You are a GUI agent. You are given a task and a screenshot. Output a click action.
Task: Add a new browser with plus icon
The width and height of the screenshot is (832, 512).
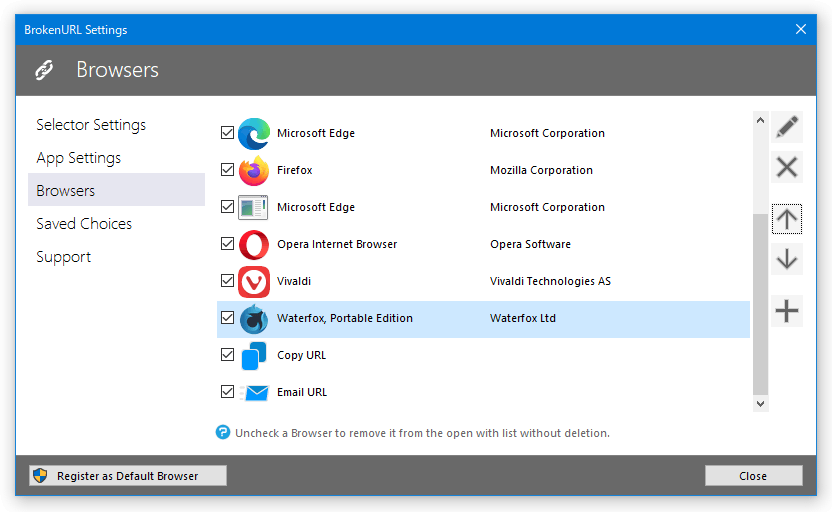[x=786, y=311]
